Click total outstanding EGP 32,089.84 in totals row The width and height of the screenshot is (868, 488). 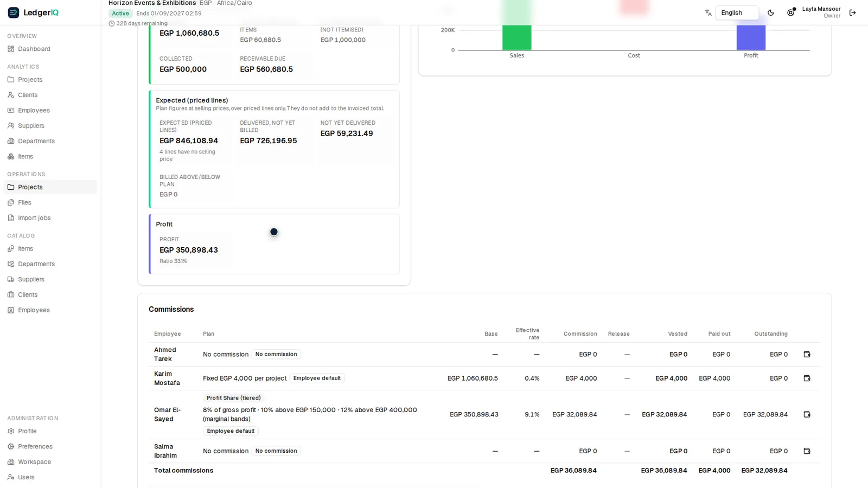tap(764, 470)
